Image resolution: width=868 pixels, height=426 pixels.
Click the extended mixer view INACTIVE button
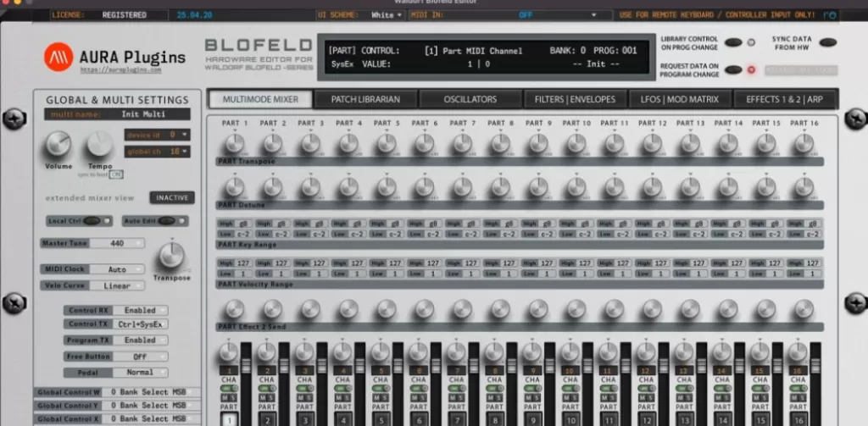(172, 198)
